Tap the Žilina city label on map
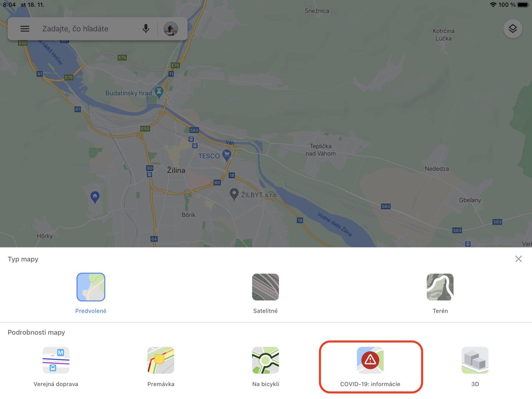Image resolution: width=532 pixels, height=399 pixels. pos(176,170)
